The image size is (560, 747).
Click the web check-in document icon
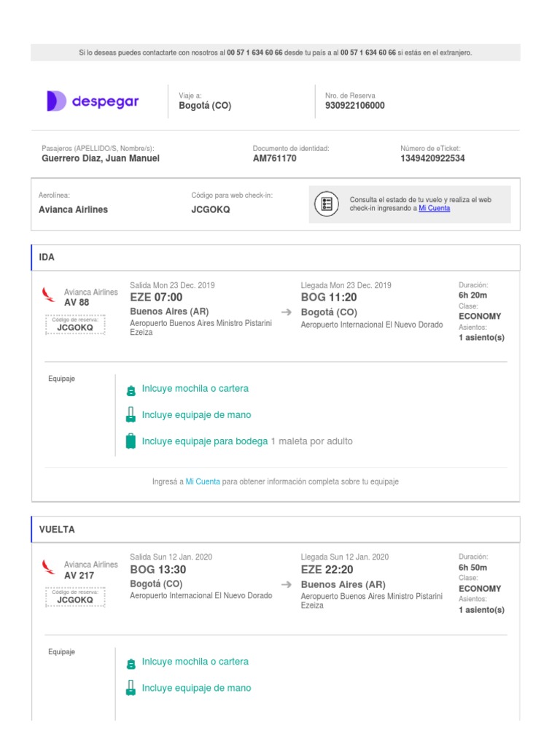pos(327,204)
